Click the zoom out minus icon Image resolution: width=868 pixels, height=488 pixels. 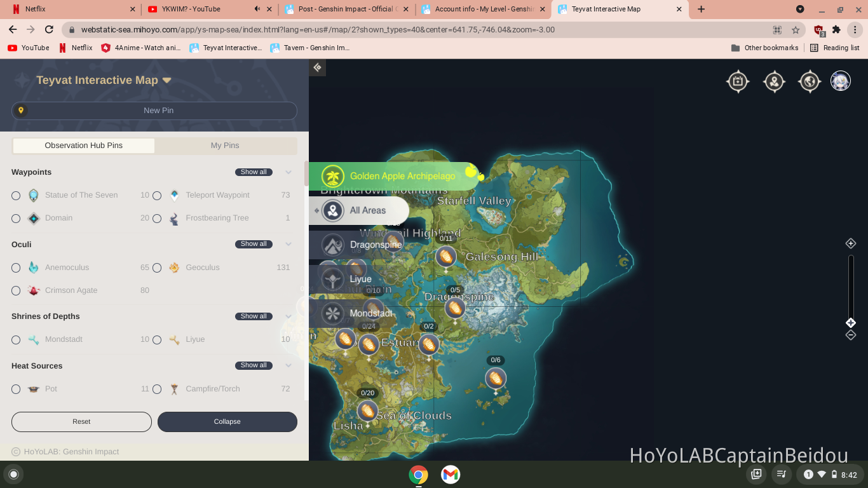851,335
